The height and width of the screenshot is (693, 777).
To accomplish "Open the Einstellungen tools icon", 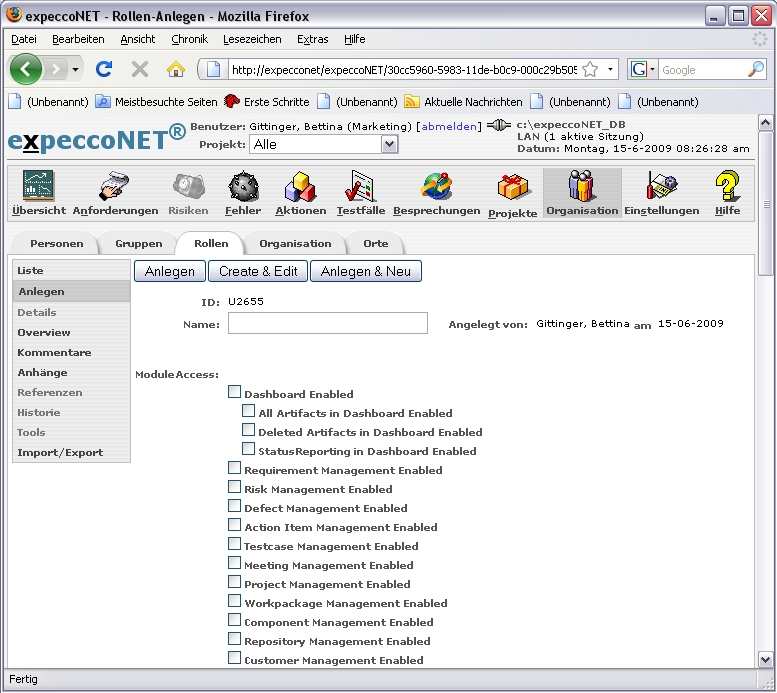I will tap(661, 187).
